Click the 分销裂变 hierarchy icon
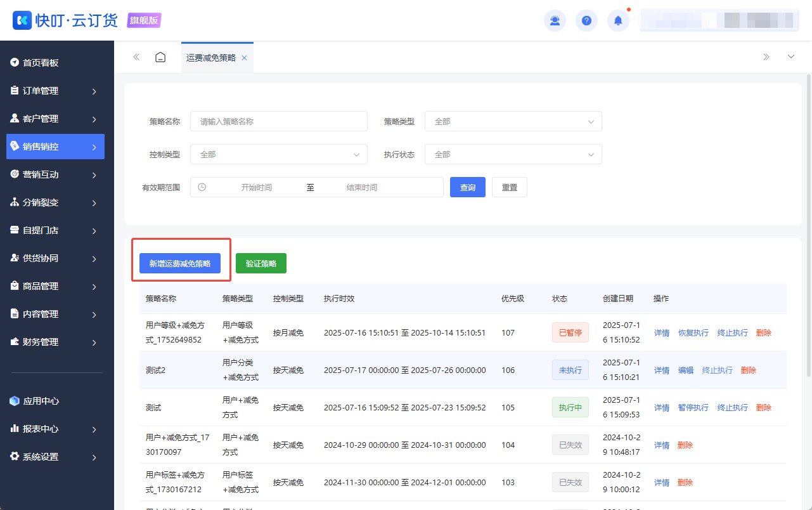Viewport: 812px width, 510px height. pos(15,202)
